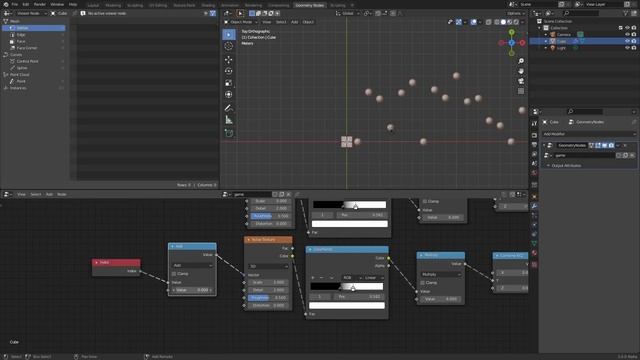
Task: Open the Add Modifier dropdown
Action: [x=589, y=134]
